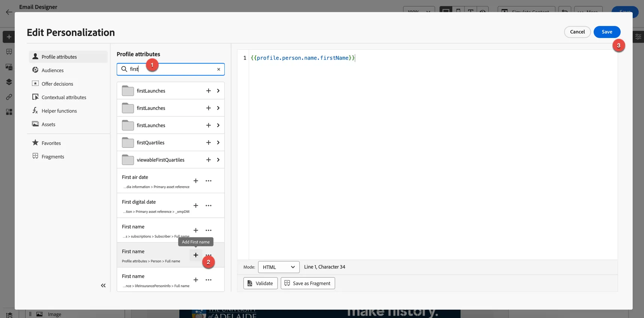Click the plus icon in Email Designer sidebar
644x318 pixels.
(9, 37)
